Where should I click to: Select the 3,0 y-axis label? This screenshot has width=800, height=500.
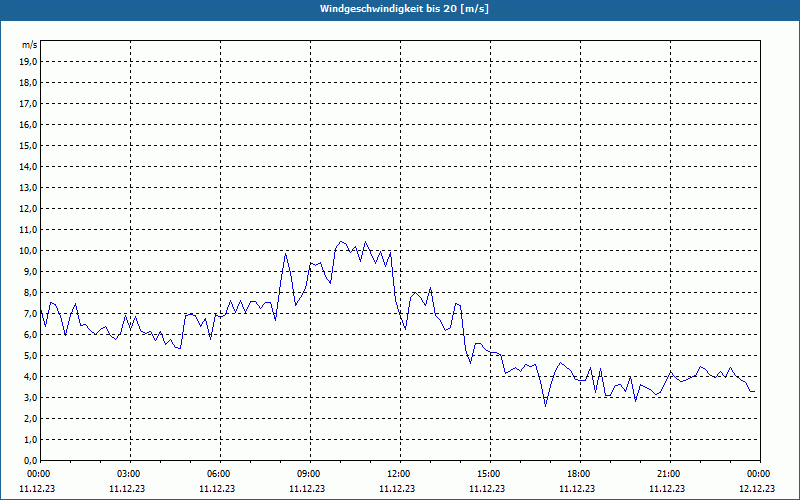pos(30,397)
